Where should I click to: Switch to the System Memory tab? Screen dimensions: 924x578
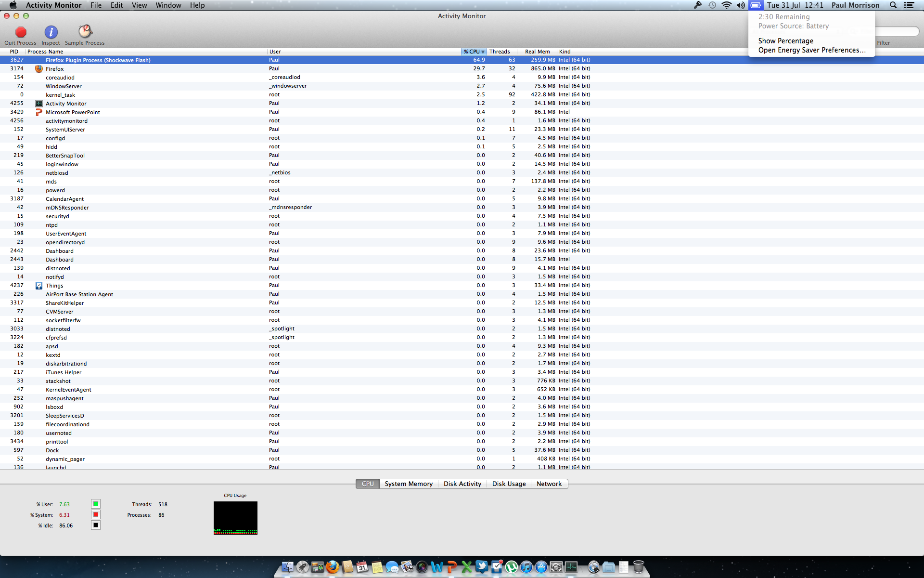[x=409, y=484]
